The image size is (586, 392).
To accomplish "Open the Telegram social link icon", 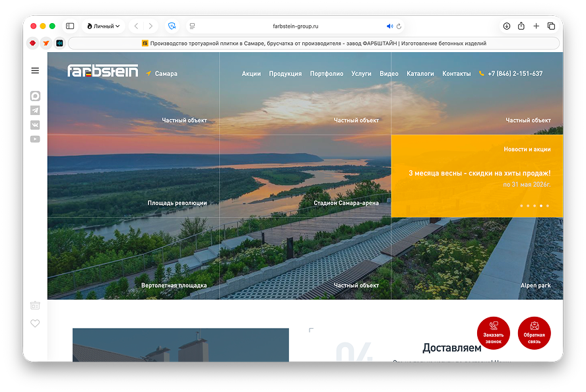I will [35, 110].
